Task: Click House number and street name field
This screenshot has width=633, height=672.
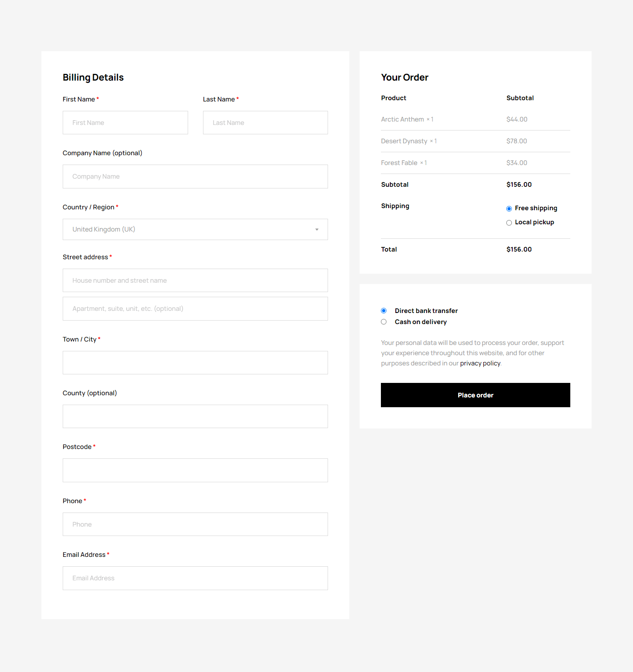Action: click(x=195, y=281)
